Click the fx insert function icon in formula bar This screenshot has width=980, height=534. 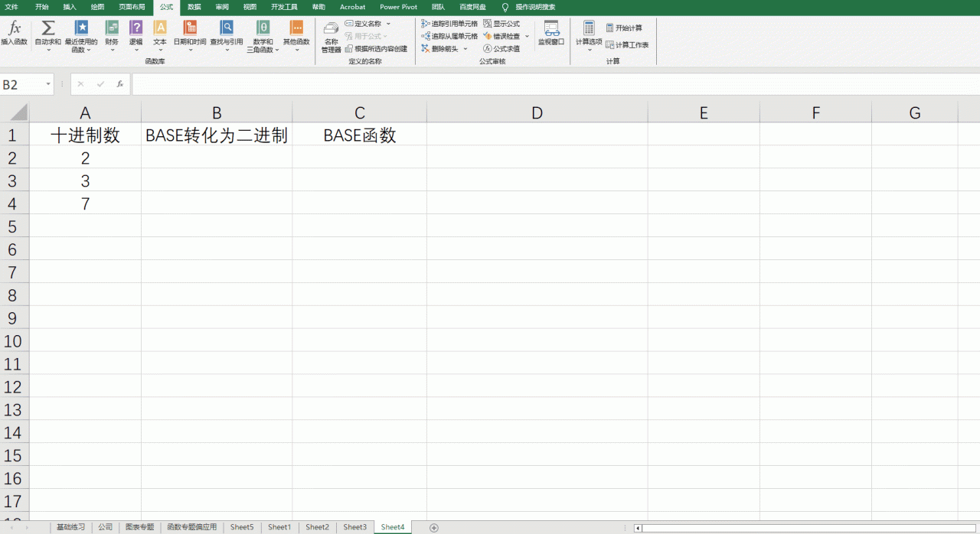(x=120, y=84)
